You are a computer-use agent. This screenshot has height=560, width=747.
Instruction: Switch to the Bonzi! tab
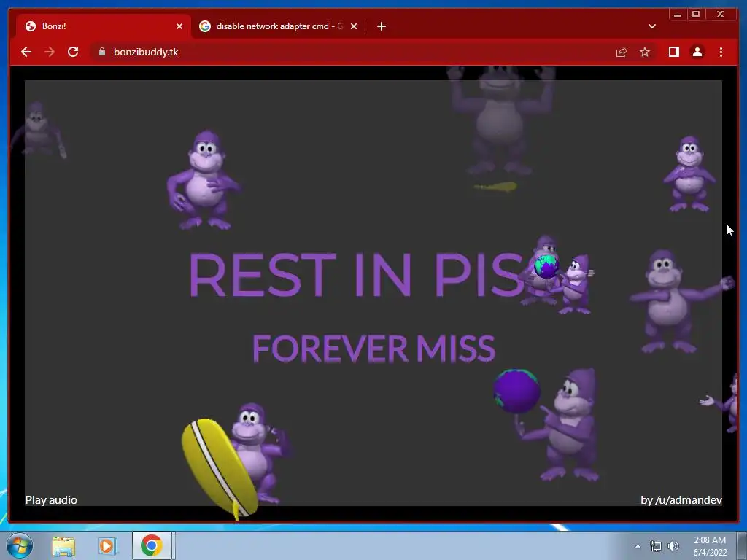(x=103, y=26)
